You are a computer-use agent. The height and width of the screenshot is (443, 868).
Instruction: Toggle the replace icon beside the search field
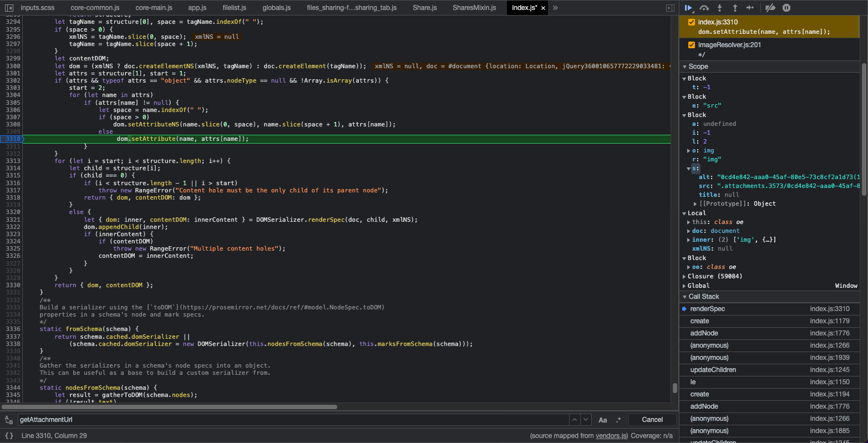[x=8, y=420]
